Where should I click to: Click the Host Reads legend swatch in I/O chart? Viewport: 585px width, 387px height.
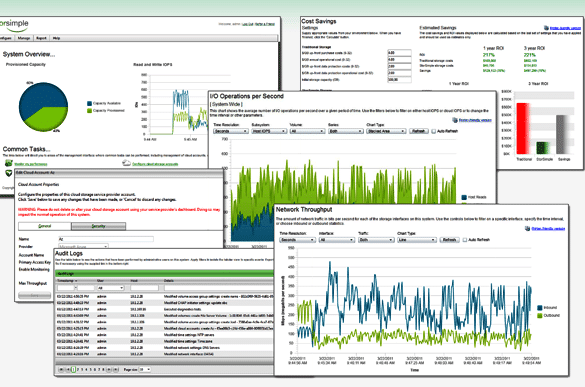[464, 197]
